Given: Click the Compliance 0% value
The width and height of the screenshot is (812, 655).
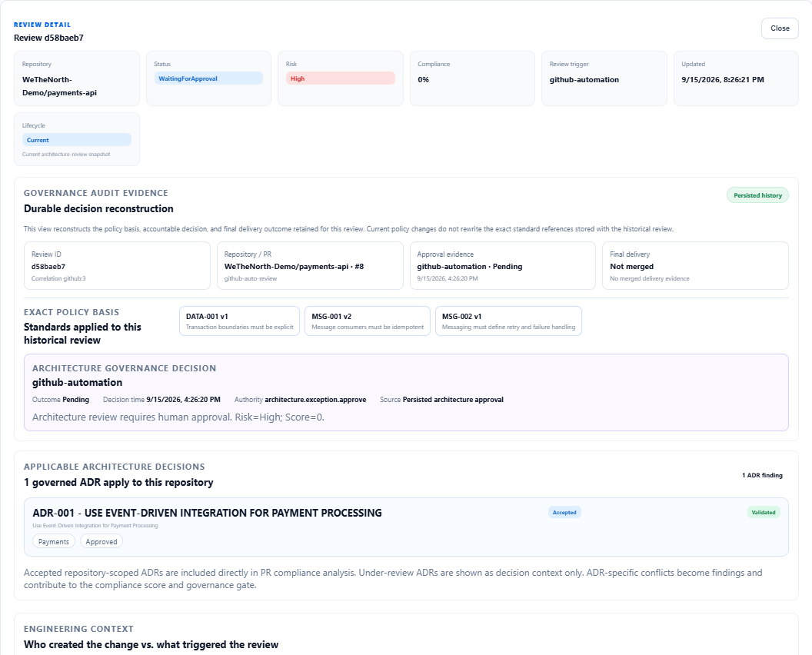Looking at the screenshot, I should click(x=424, y=80).
